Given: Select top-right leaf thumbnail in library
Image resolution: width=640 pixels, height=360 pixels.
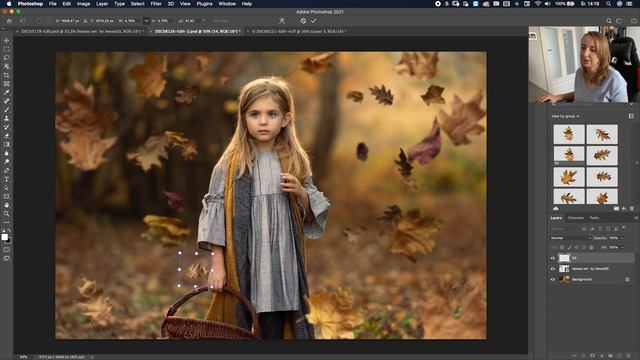Looking at the screenshot, I should point(602,134).
